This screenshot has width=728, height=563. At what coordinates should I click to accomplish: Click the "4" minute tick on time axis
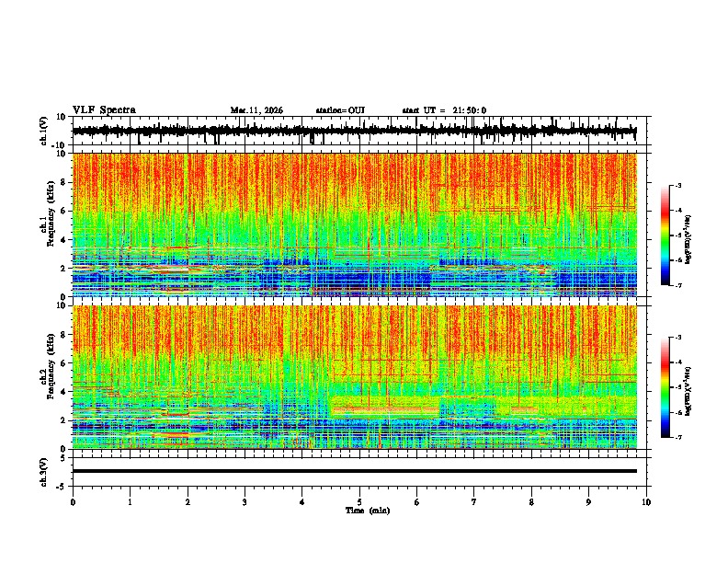(x=301, y=502)
